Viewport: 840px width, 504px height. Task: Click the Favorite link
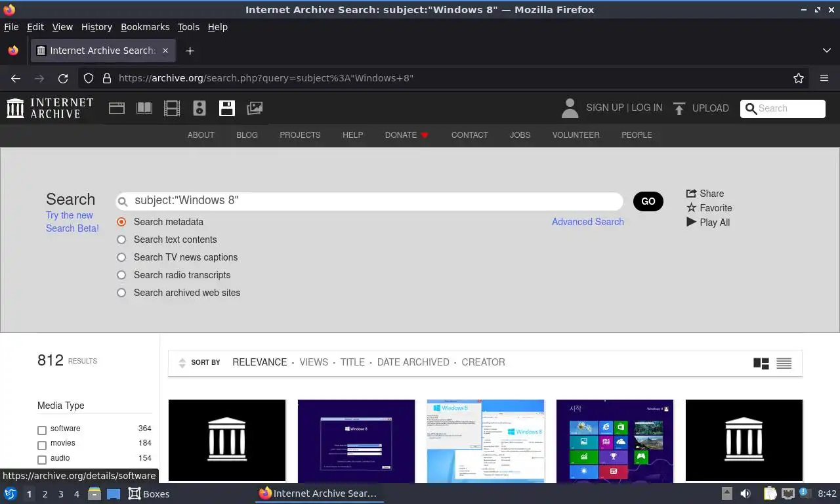709,208
